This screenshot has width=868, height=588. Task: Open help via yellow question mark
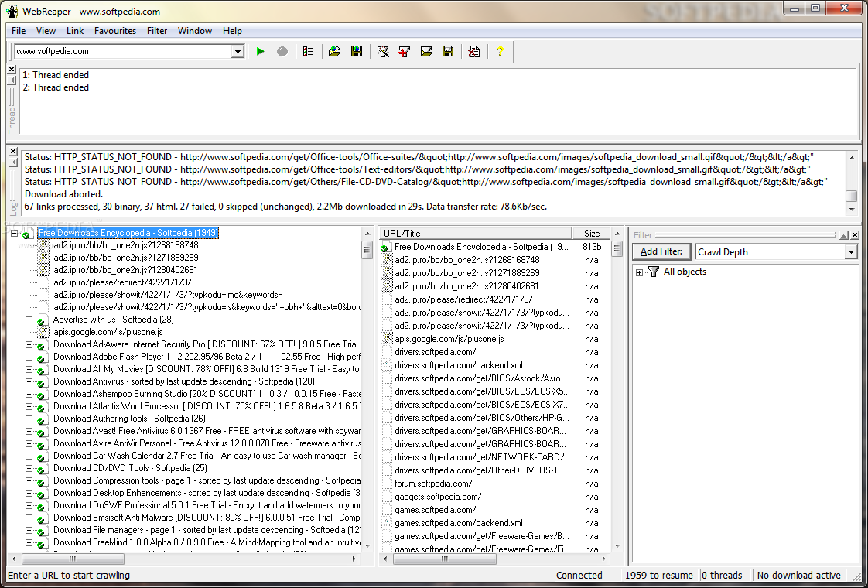click(x=500, y=52)
